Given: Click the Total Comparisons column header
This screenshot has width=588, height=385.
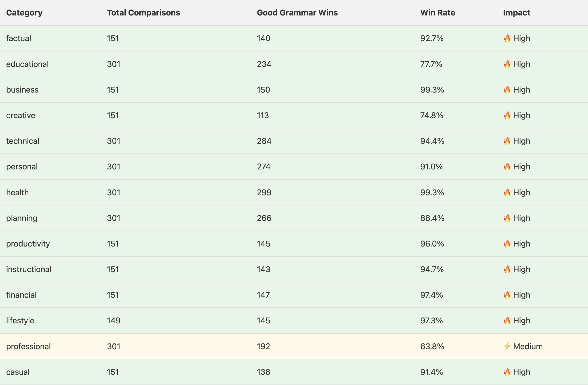Looking at the screenshot, I should (x=143, y=13).
